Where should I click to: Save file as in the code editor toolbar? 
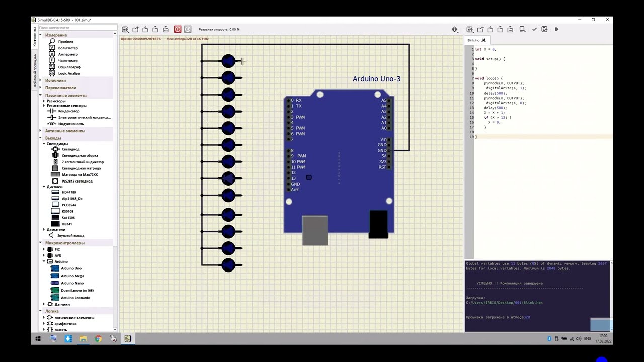click(511, 30)
